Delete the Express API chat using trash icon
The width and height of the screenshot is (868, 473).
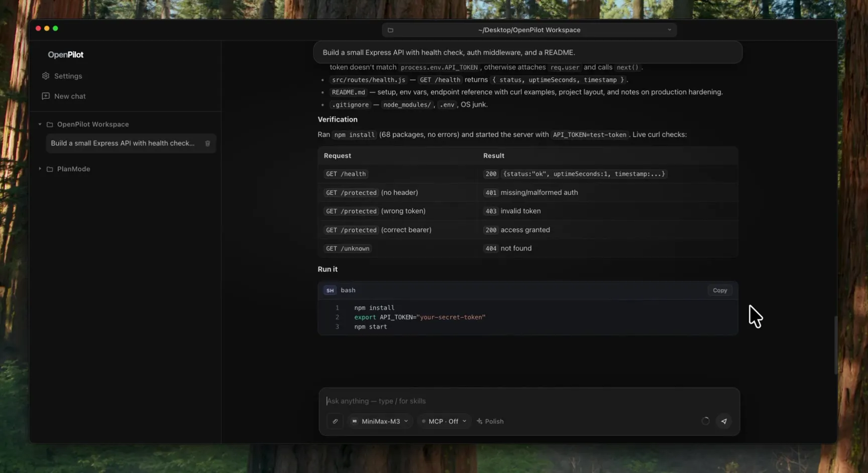[207, 144]
